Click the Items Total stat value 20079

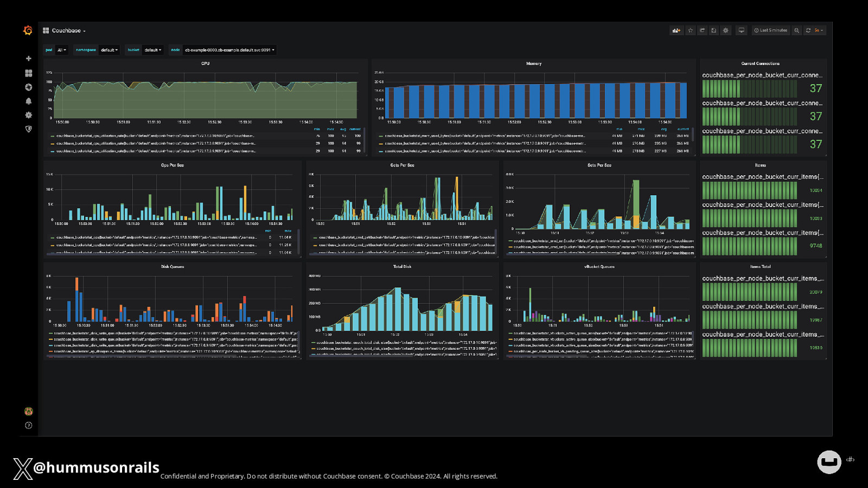[816, 292]
